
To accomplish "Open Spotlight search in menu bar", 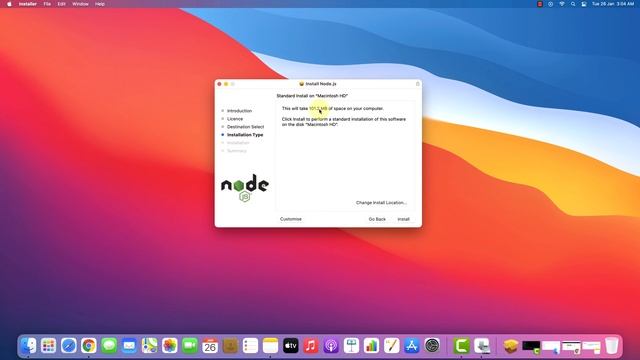I will (x=573, y=4).
